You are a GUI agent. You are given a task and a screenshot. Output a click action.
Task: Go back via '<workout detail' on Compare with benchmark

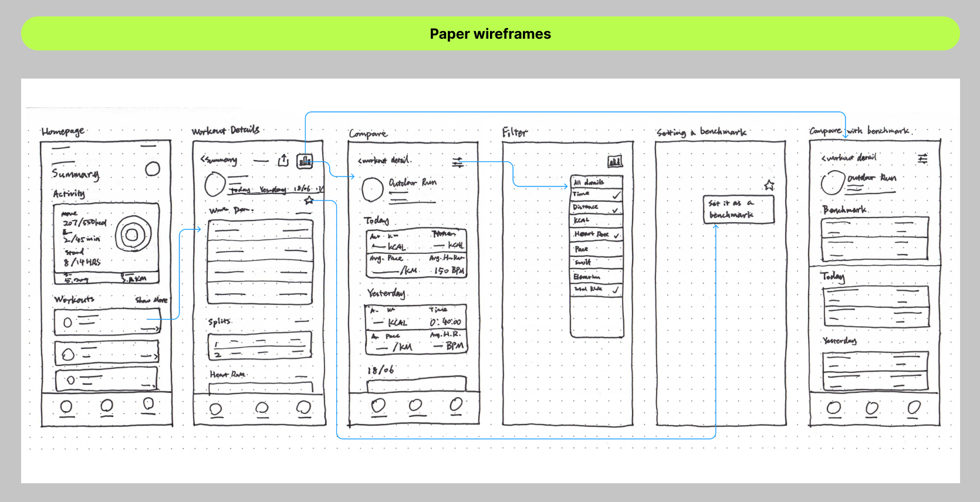pos(849,157)
